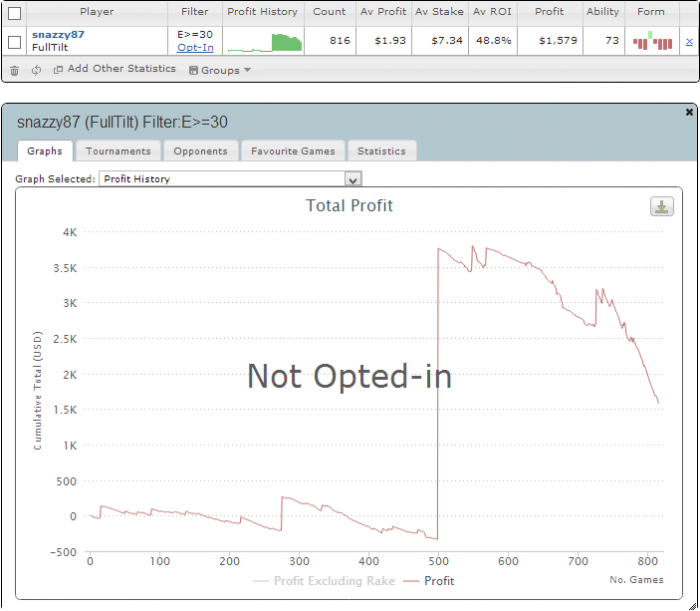Viewport: 700px width, 611px height.
Task: Close the snazzy87 details panel
Action: [689, 112]
